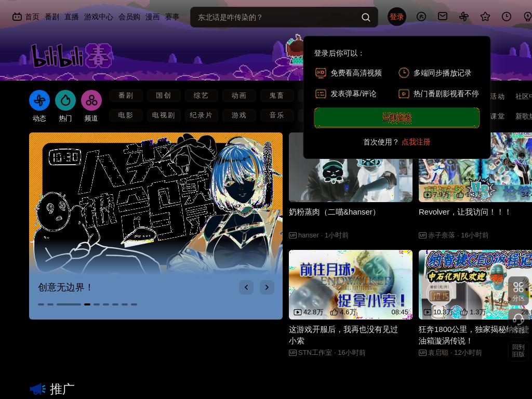Open the messages envelope icon
Screen dimensions: 532x399
(443, 16)
